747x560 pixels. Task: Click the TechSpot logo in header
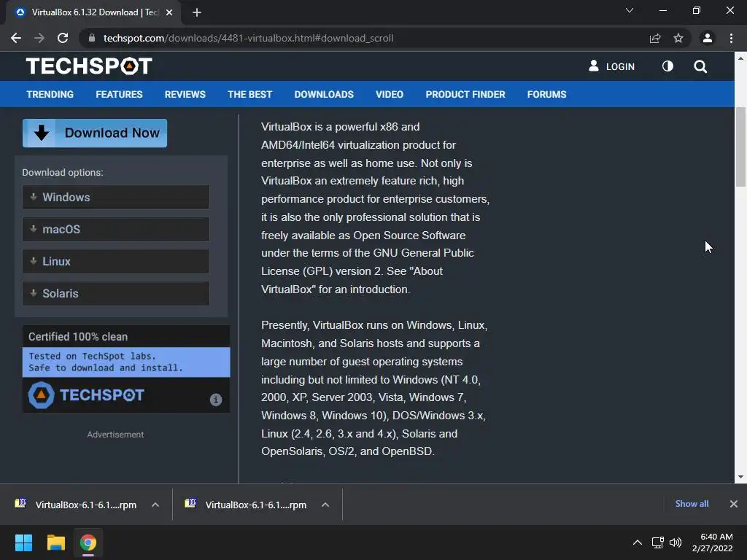coord(89,66)
